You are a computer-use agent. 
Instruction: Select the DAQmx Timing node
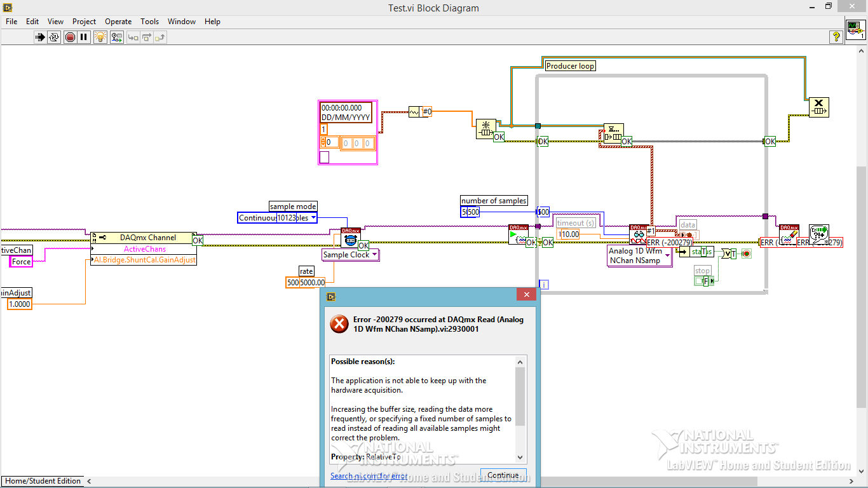[x=351, y=238]
